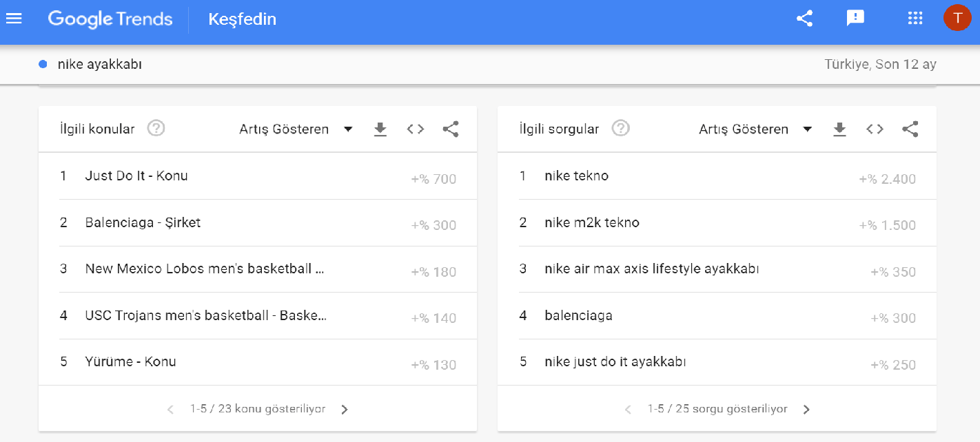The width and height of the screenshot is (980, 442).
Task: Download the İlgili sorgular list
Action: click(839, 129)
